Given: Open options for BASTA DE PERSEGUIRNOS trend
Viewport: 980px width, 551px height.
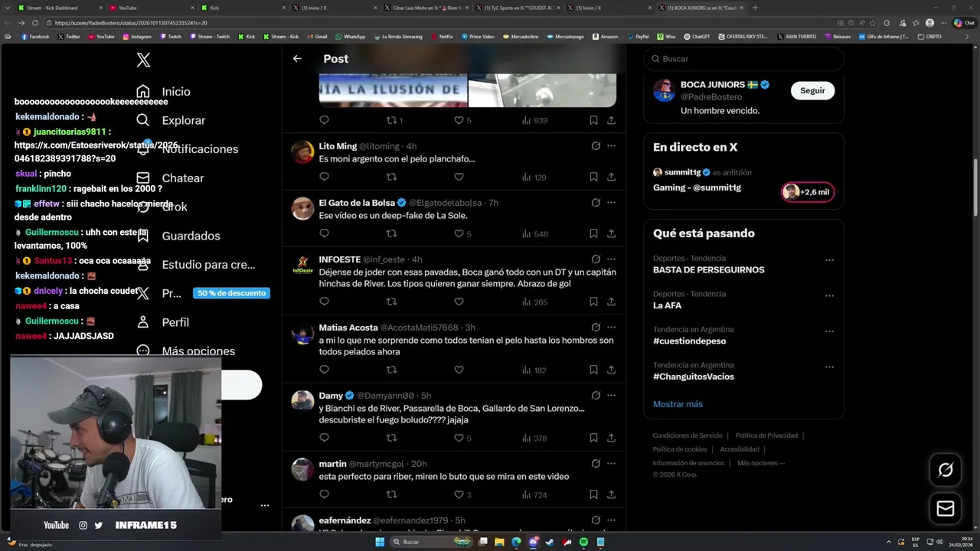Looking at the screenshot, I should click(829, 260).
